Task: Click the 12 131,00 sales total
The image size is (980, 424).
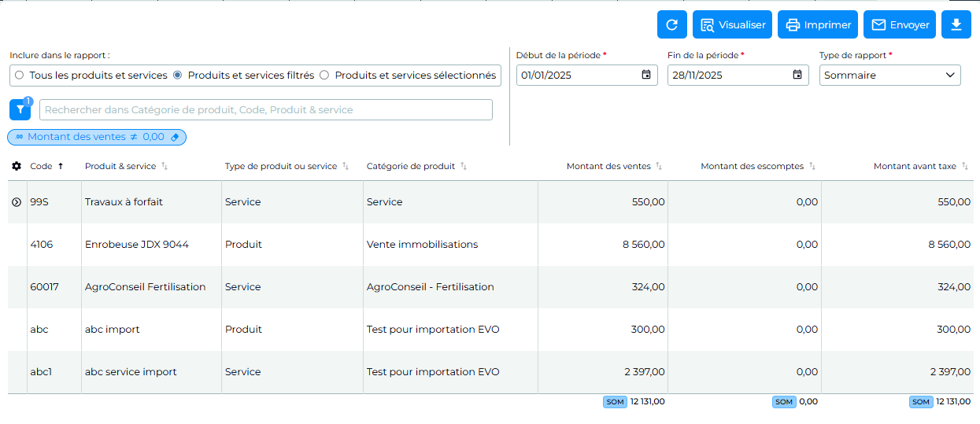Action: click(x=647, y=402)
